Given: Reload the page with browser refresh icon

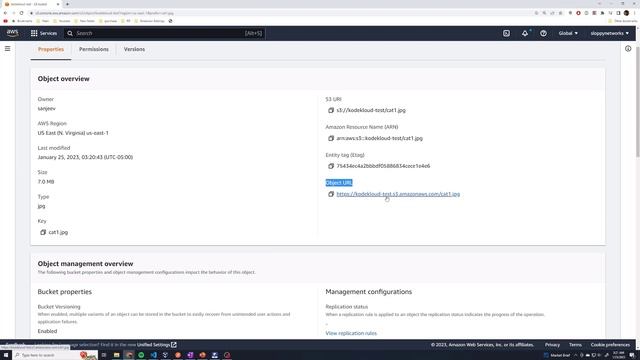Looking at the screenshot, I should pyautogui.click(x=22, y=13).
